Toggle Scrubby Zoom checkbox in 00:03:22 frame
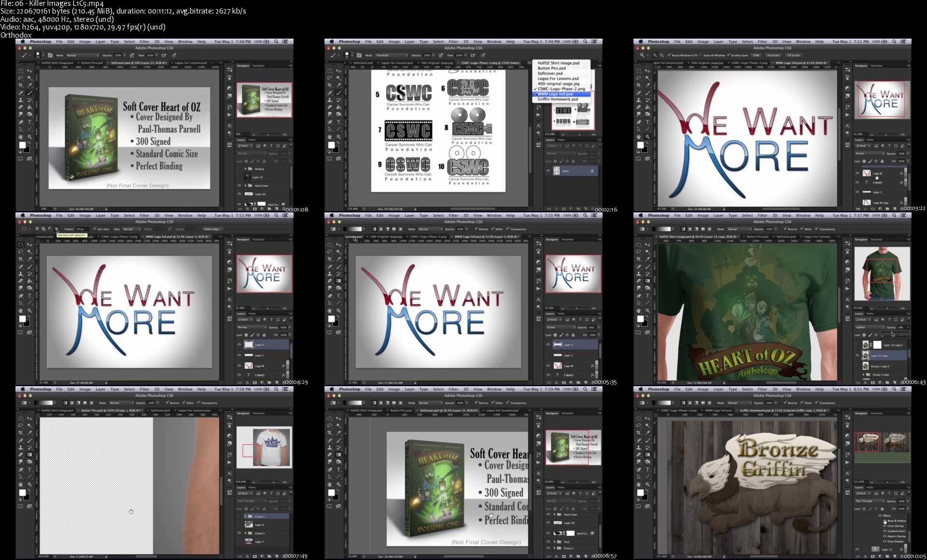This screenshot has height=560, width=927. pos(728,56)
